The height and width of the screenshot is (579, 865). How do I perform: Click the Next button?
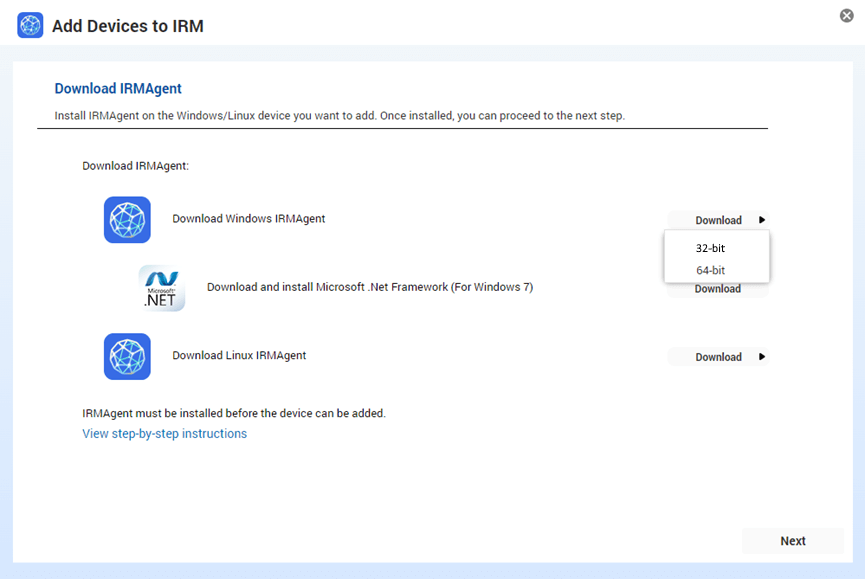793,540
